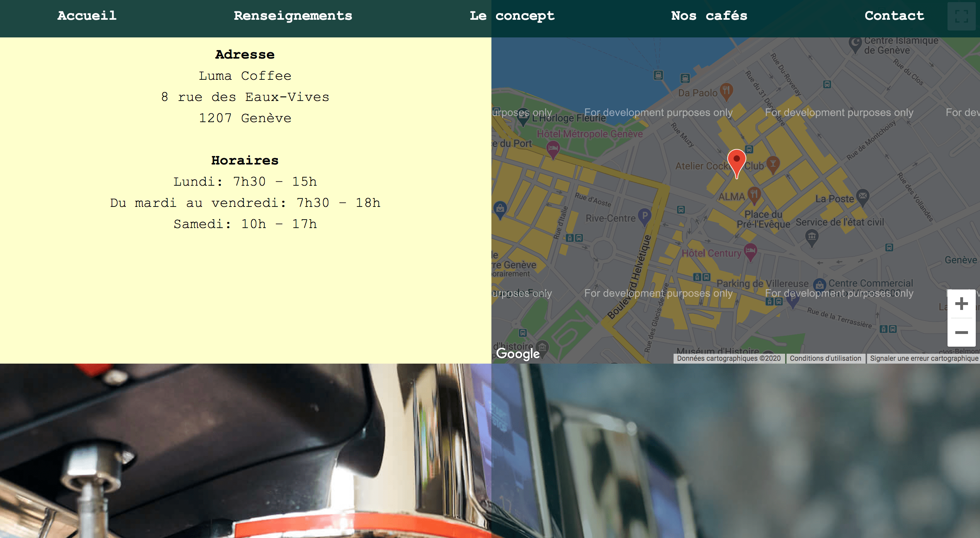Image resolution: width=980 pixels, height=538 pixels.
Task: Click the ferry stop icon on the lake
Action: point(658,75)
